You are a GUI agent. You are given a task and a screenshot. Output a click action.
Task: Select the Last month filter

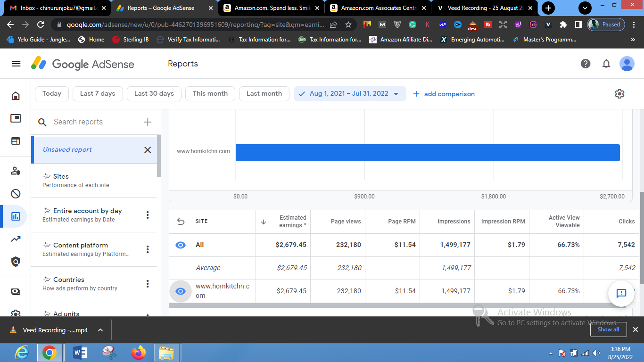264,94
